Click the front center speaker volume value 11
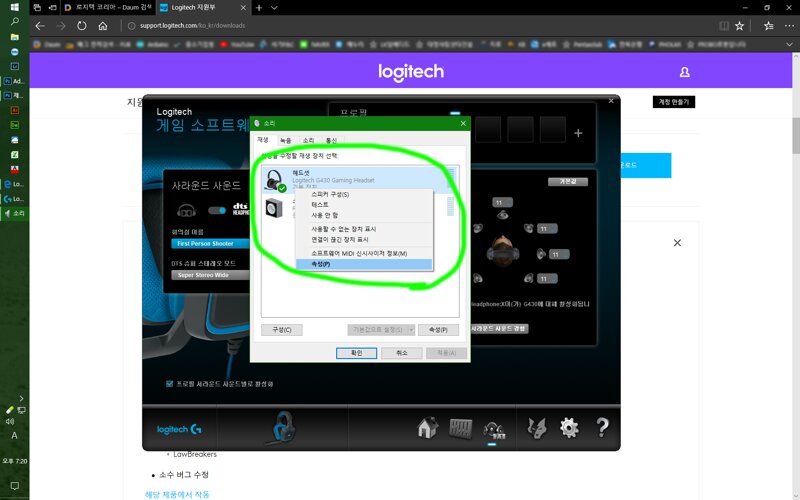 point(502,203)
